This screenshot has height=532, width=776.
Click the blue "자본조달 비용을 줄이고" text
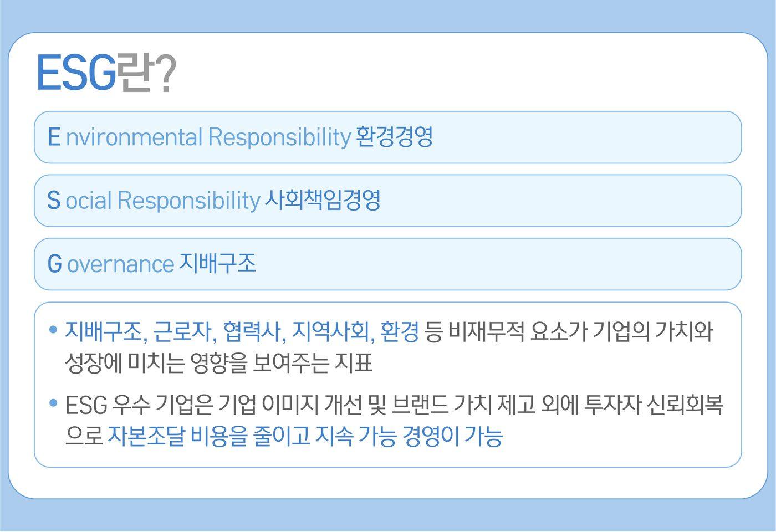(209, 437)
